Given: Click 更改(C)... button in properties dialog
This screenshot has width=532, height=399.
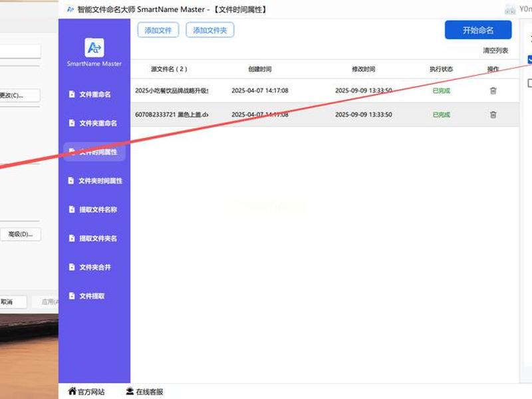Looking at the screenshot, I should pyautogui.click(x=20, y=95).
